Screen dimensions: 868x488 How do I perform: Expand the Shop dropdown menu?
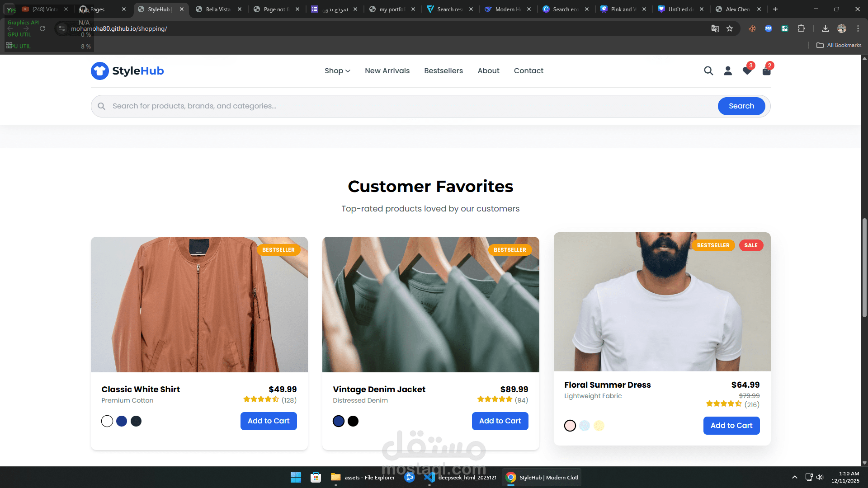click(x=337, y=71)
